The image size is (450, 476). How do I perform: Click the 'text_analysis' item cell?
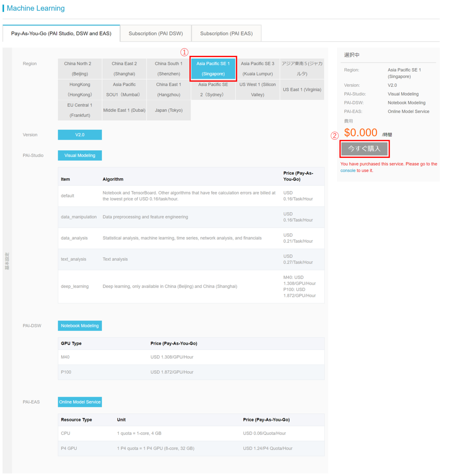pyautogui.click(x=73, y=259)
